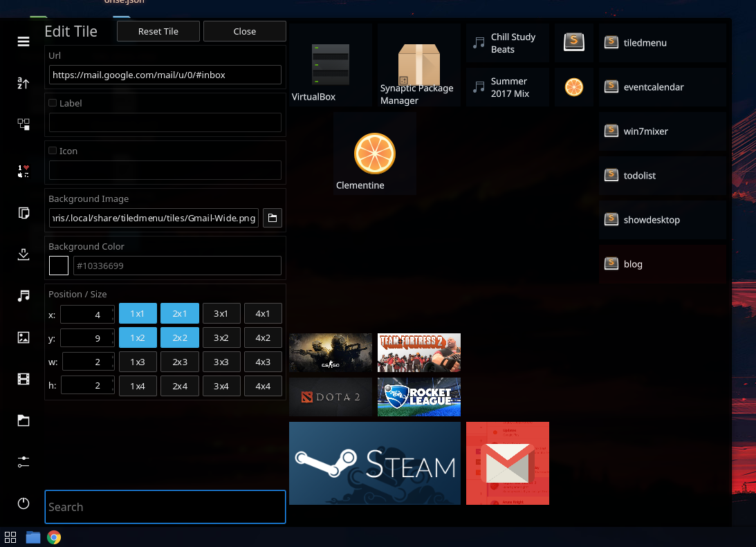Open Summer 2017 Mix playlist tile
The height and width of the screenshot is (547, 756).
[507, 87]
